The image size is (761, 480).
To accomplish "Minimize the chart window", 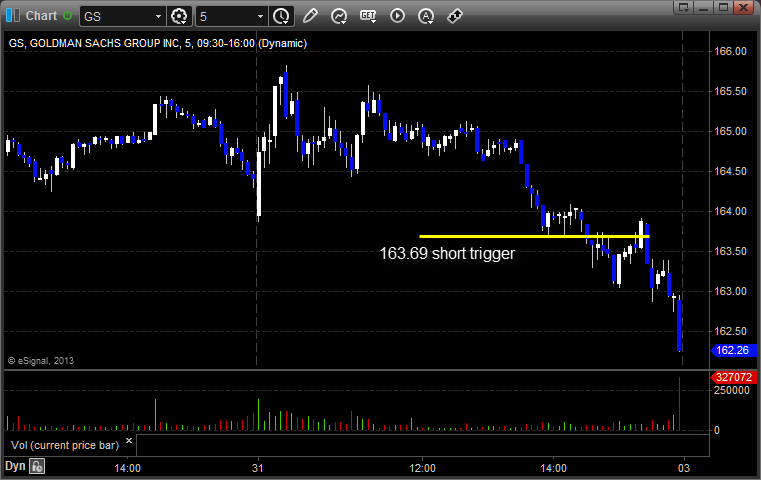I will (x=704, y=7).
